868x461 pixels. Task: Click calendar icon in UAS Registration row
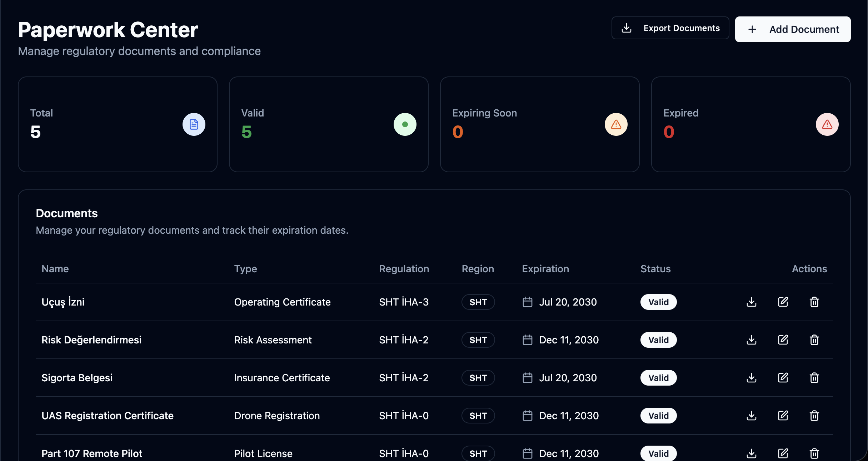(528, 416)
